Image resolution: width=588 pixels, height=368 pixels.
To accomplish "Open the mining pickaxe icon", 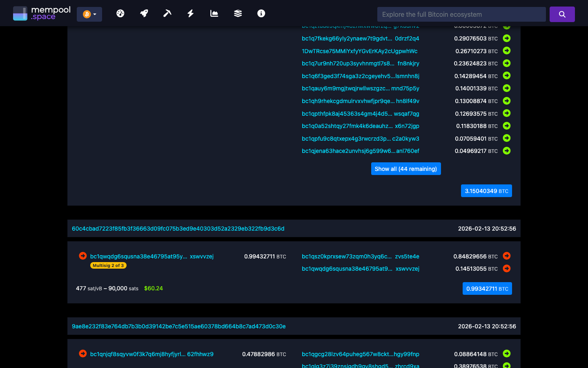I will tap(167, 13).
